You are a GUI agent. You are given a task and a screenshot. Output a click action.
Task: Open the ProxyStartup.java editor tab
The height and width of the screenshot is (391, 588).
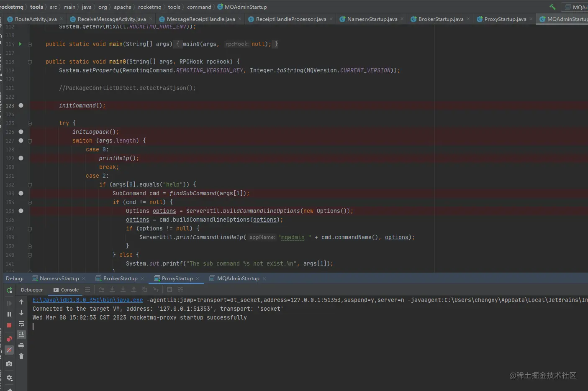[505, 19]
